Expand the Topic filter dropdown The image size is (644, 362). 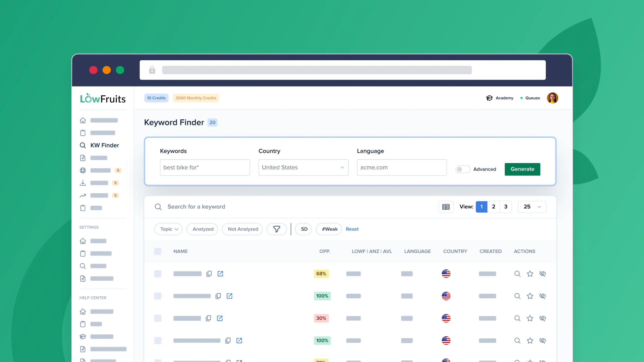[x=168, y=229]
